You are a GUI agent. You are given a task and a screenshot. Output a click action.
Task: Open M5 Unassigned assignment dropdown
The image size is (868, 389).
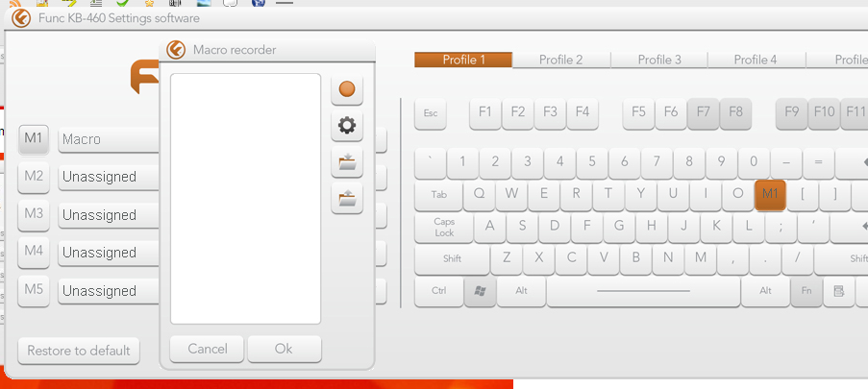click(x=109, y=291)
